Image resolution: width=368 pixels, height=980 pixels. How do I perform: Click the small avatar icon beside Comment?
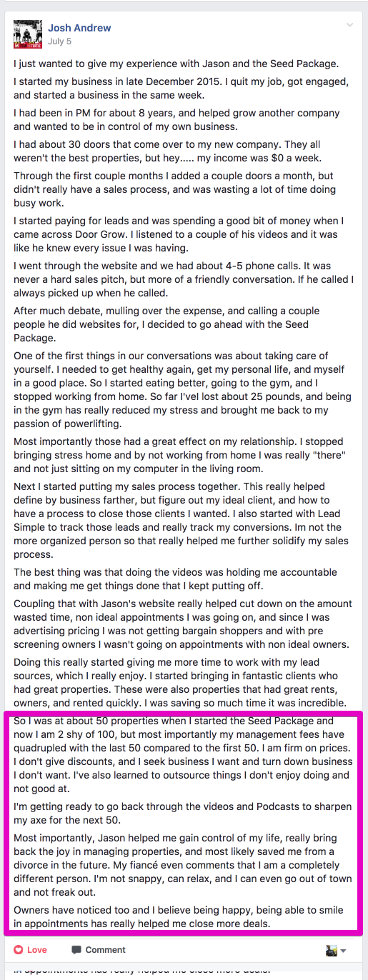tap(332, 951)
